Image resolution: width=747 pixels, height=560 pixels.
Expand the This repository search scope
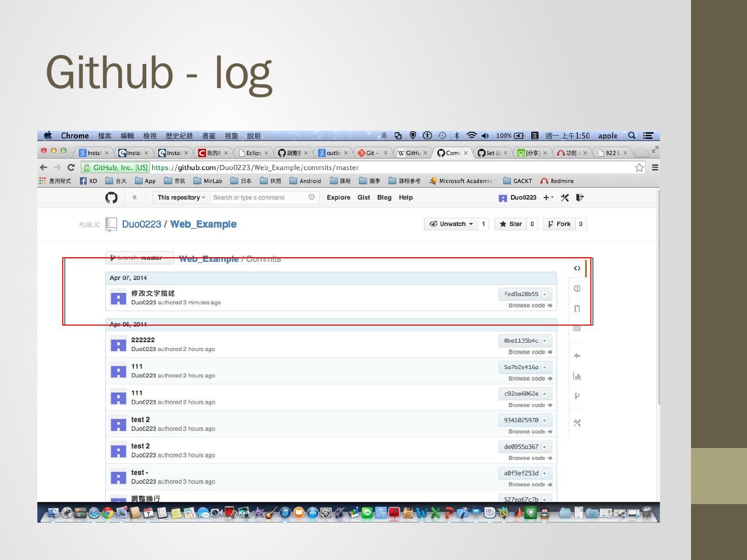pos(181,198)
